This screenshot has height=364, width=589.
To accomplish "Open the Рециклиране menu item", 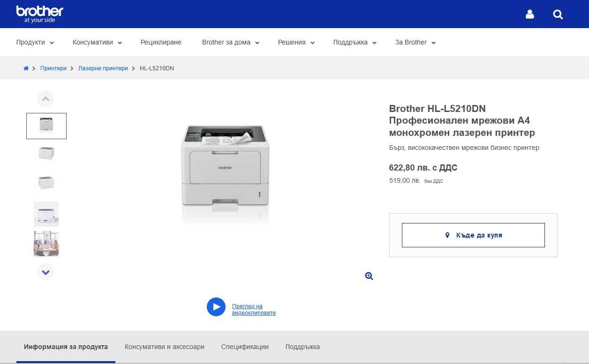I will [161, 42].
